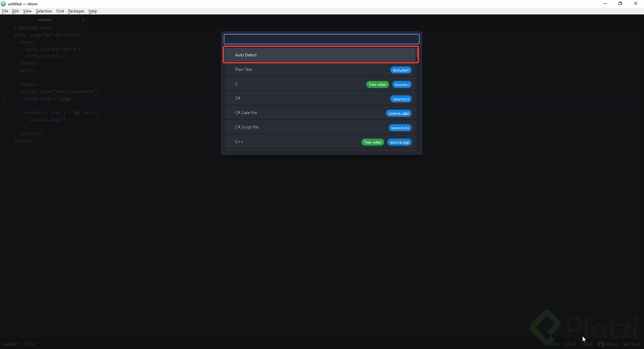
Task: Click the const lala = 'algo' line
Action: [x=49, y=98]
